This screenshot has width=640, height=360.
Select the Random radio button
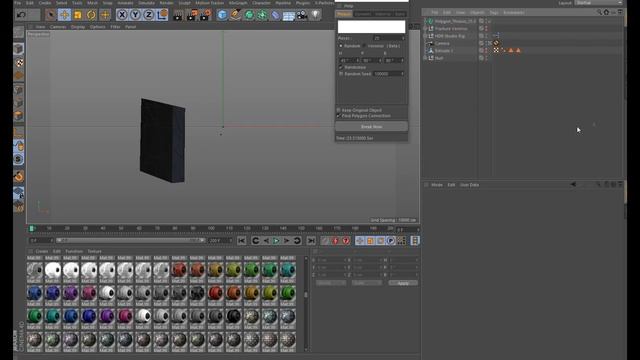click(341, 46)
